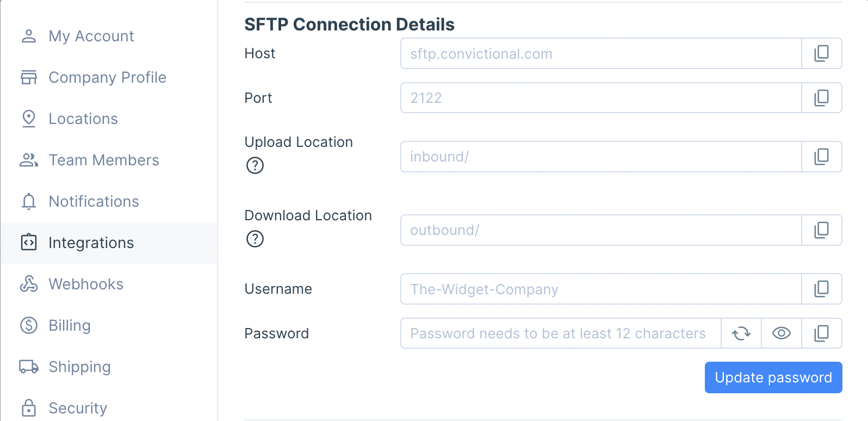
Task: Select Webhooks in the sidebar
Action: 86,284
